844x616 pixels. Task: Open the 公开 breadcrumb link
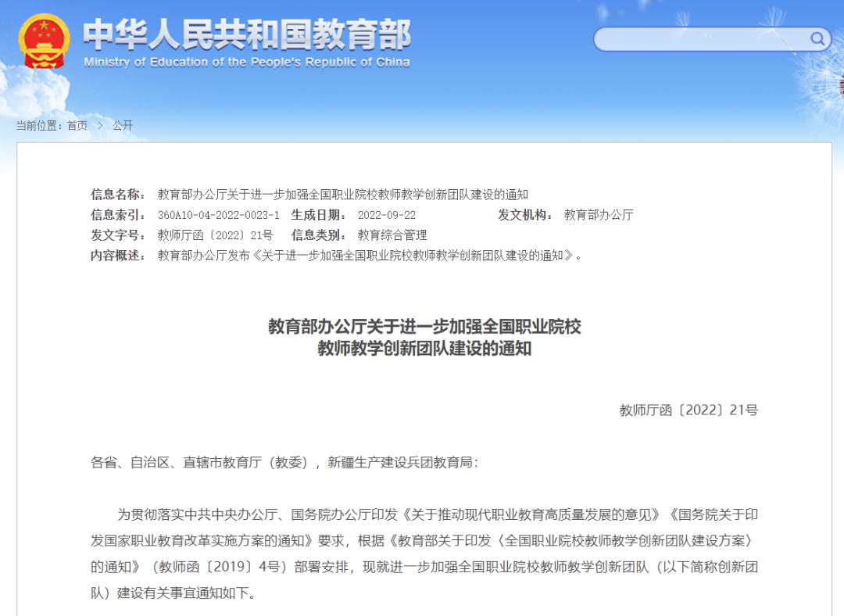point(123,125)
